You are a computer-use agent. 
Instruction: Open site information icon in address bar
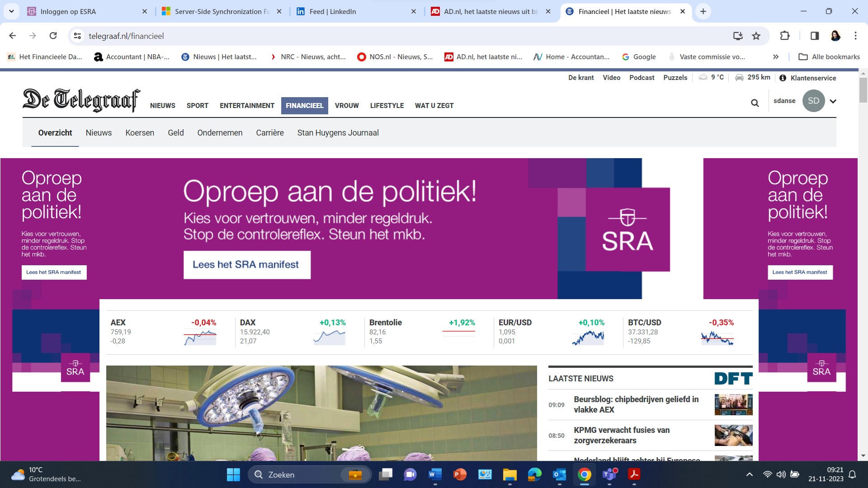tap(77, 36)
